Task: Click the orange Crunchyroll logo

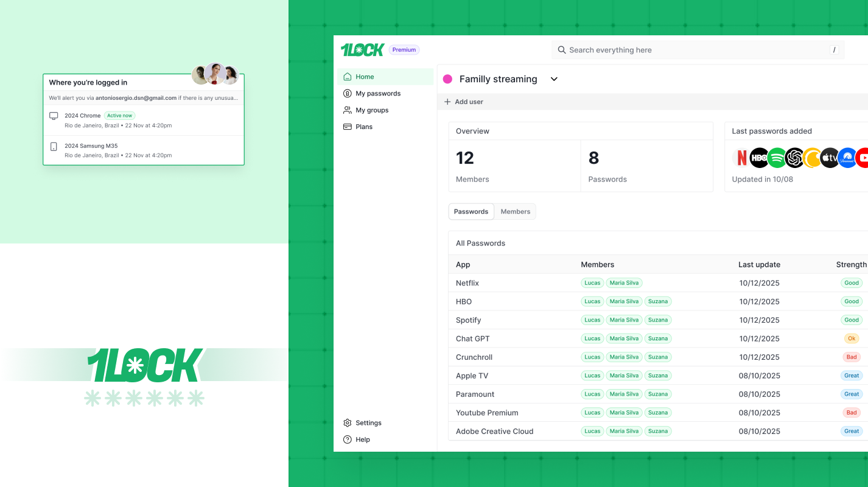Action: [812, 158]
